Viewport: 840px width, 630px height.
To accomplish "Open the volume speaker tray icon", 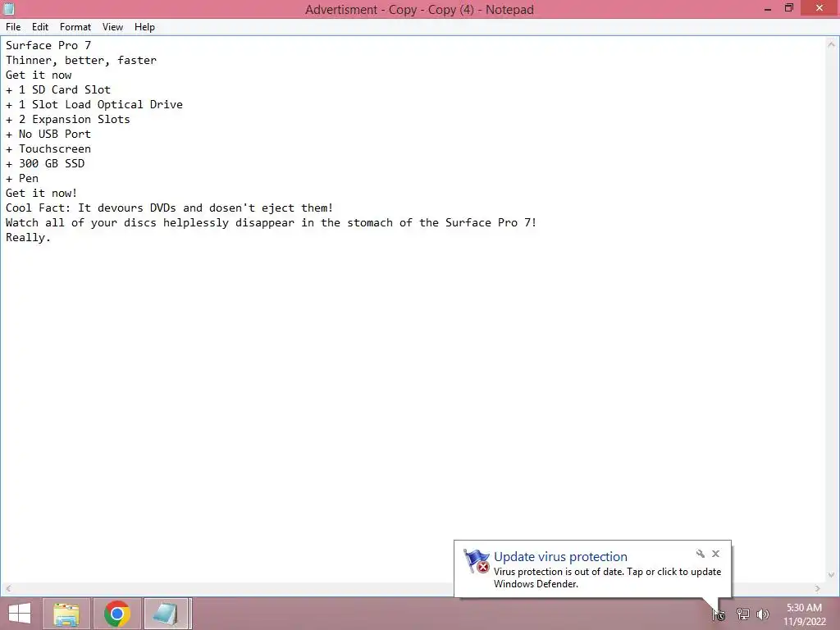I will (x=762, y=614).
